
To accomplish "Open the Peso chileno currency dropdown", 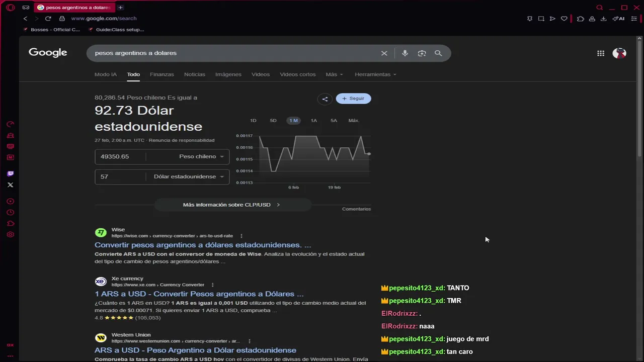I will click(201, 156).
